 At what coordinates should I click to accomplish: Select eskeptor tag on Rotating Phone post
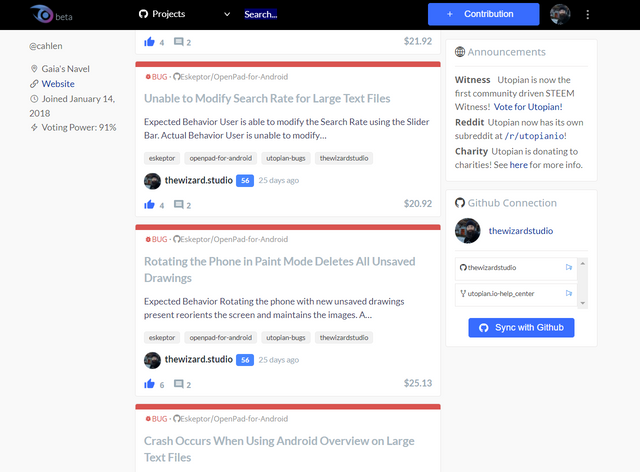tap(162, 338)
